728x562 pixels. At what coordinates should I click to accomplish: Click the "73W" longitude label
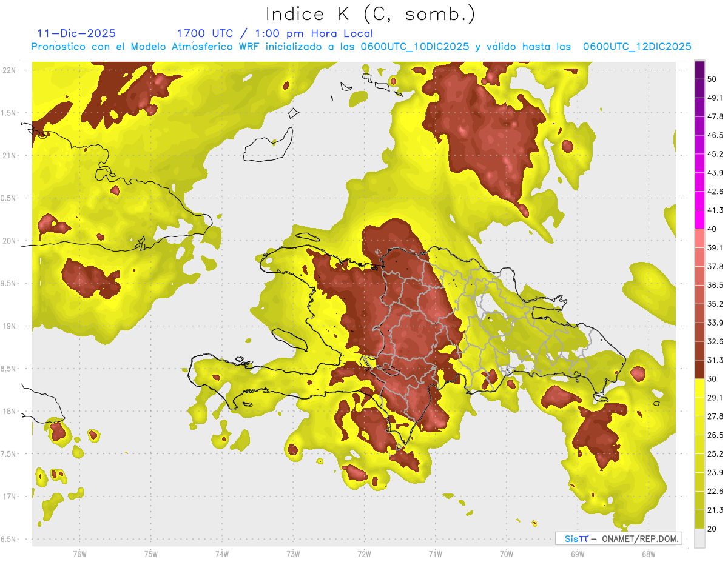click(293, 554)
